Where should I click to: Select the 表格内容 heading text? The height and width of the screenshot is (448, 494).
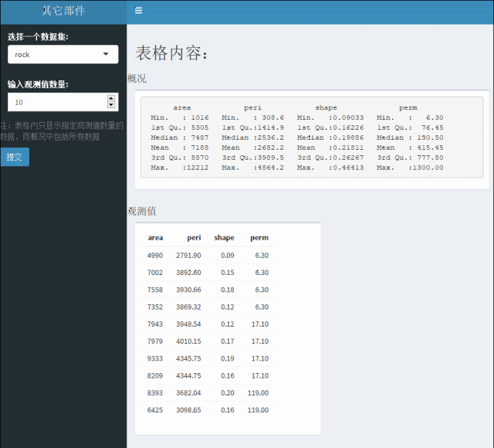171,53
